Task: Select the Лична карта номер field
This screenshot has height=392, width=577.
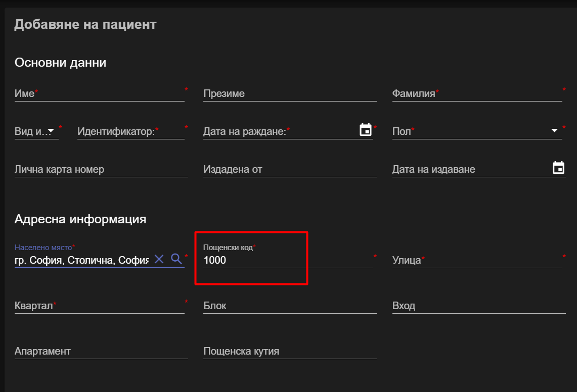Action: click(x=101, y=169)
